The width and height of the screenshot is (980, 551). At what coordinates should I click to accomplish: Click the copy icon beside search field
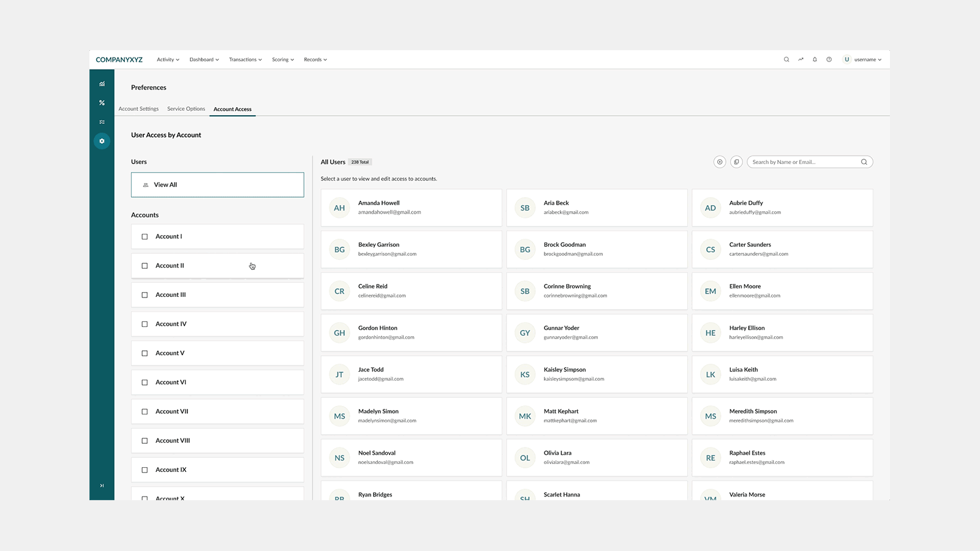click(736, 162)
